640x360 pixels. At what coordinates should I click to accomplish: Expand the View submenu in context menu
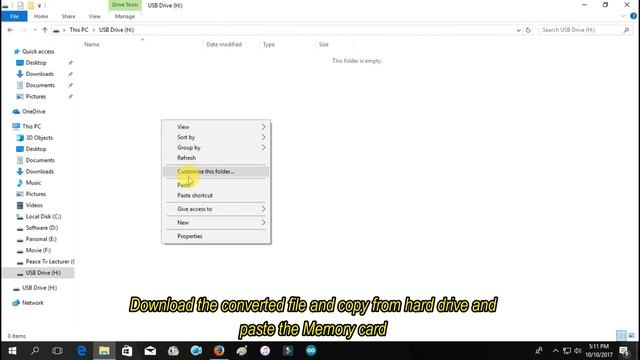[x=216, y=127]
